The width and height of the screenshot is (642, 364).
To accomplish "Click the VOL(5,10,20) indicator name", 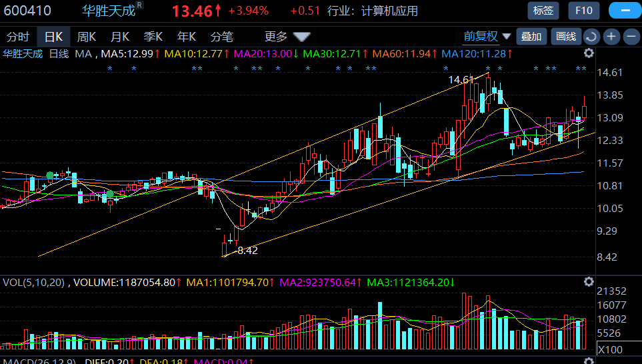I will click(x=33, y=283).
